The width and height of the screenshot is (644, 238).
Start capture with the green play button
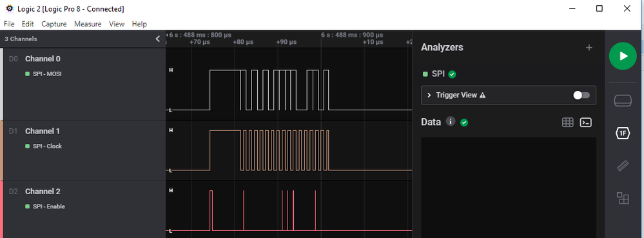623,56
